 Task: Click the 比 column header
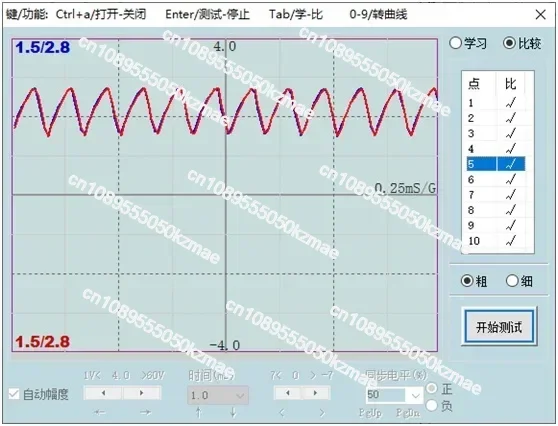(x=511, y=84)
